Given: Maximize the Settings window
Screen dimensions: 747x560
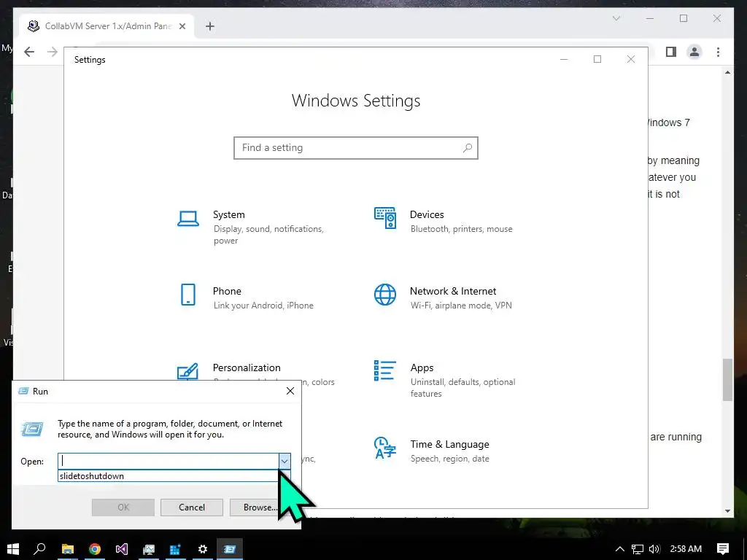Looking at the screenshot, I should tap(597, 59).
